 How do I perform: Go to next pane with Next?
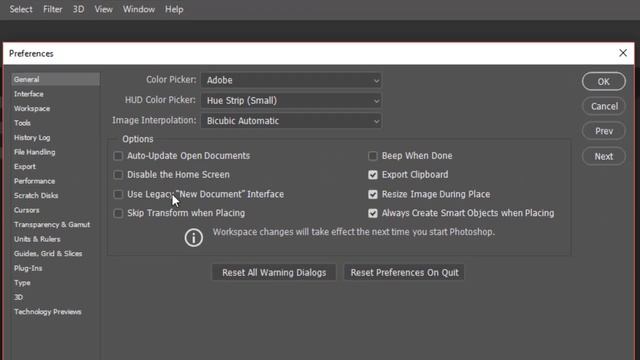[604, 156]
